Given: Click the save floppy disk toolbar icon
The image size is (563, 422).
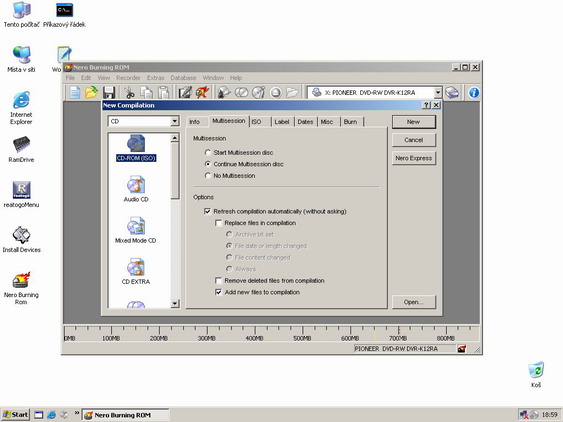Looking at the screenshot, I should 109,93.
